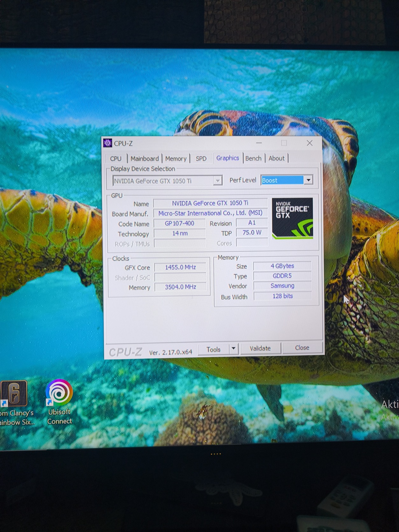Click the 14 nm technology value
Screen dimensions: 399x532
point(180,233)
